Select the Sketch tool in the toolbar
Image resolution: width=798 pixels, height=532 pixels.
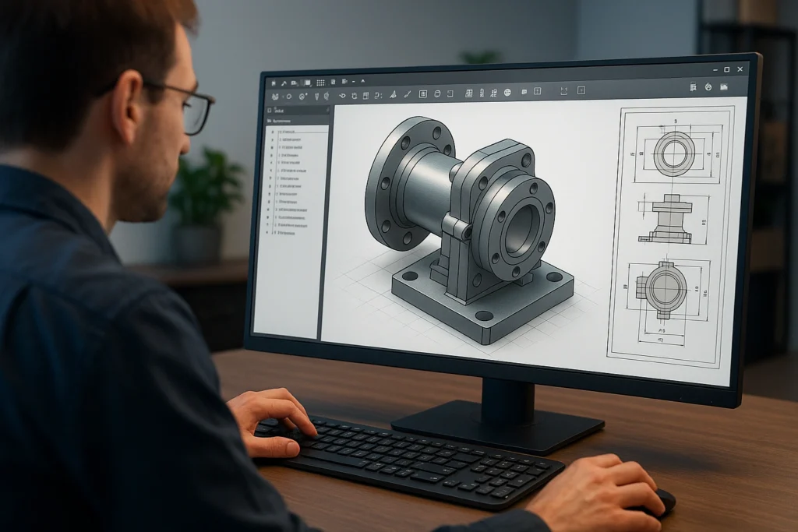coord(274,93)
